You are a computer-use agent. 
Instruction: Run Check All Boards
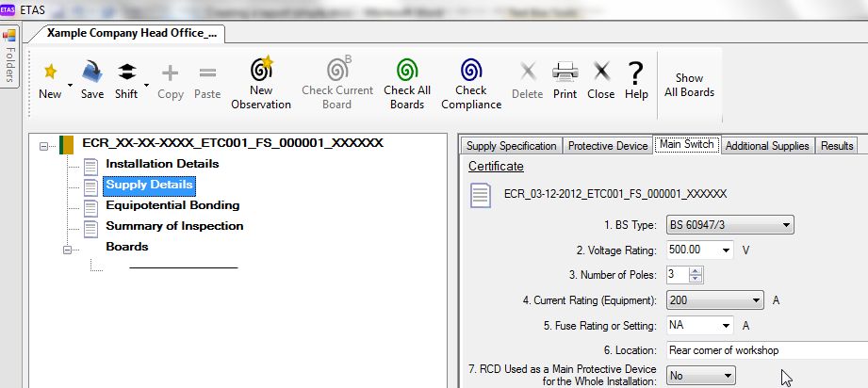click(x=407, y=83)
